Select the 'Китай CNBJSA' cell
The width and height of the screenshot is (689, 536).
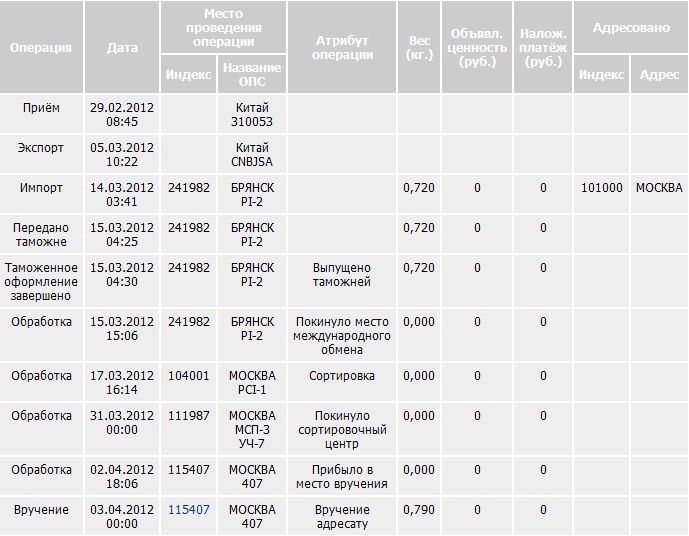tap(252, 155)
